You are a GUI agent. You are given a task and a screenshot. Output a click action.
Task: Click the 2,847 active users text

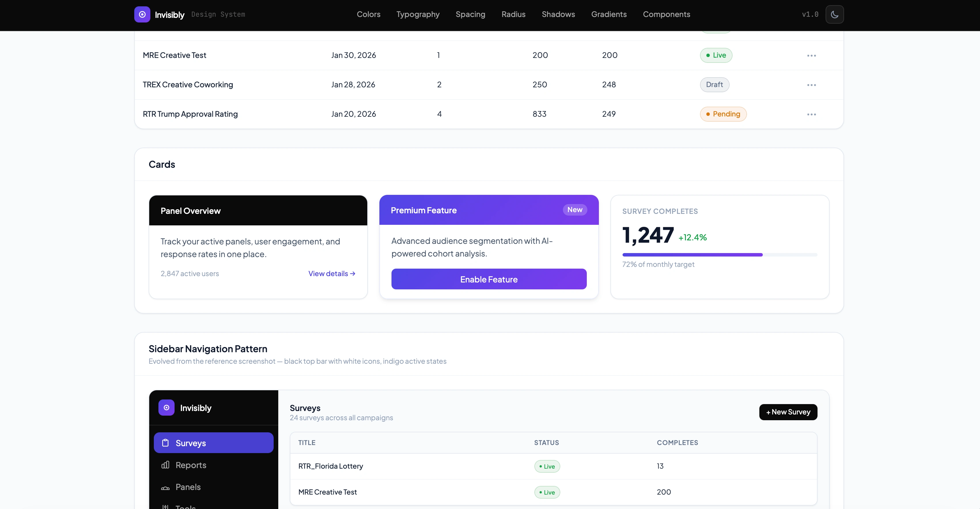(190, 273)
